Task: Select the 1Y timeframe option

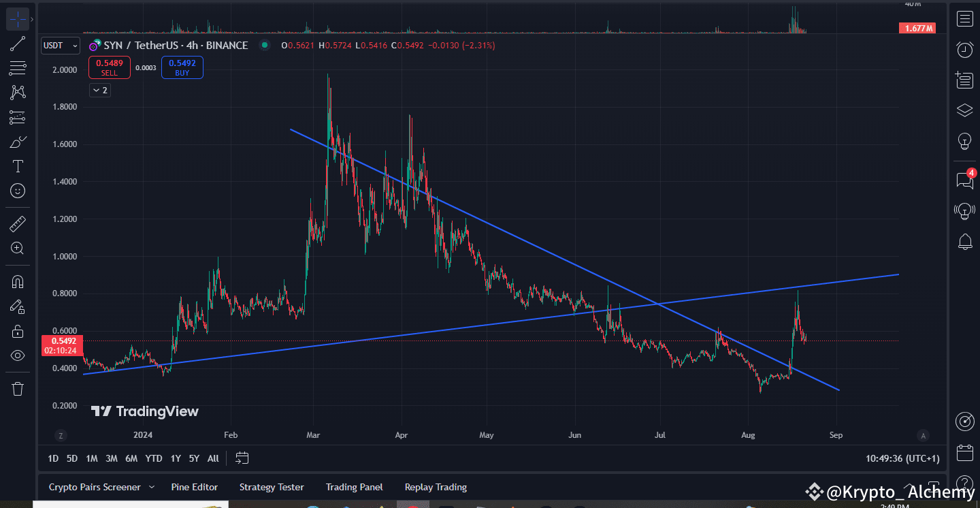Action: click(x=175, y=458)
